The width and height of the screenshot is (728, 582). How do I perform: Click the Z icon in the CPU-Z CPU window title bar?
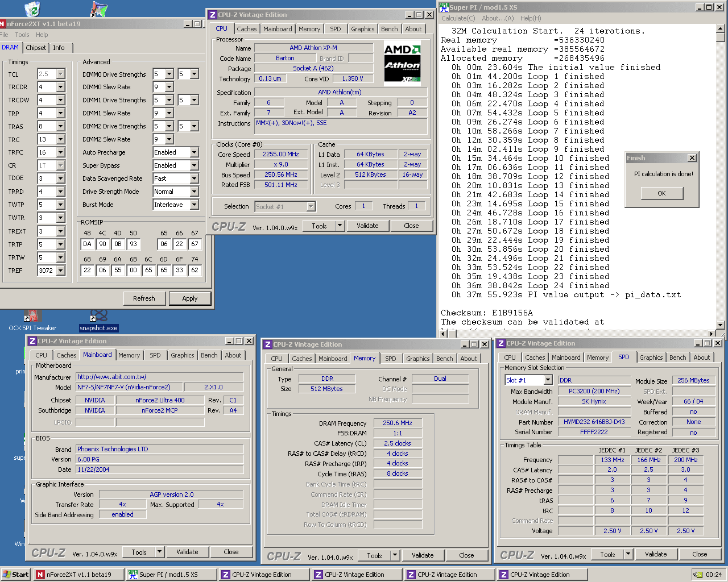point(213,15)
